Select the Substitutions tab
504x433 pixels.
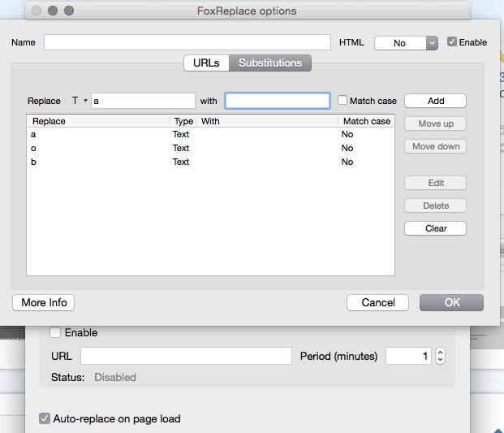[270, 63]
